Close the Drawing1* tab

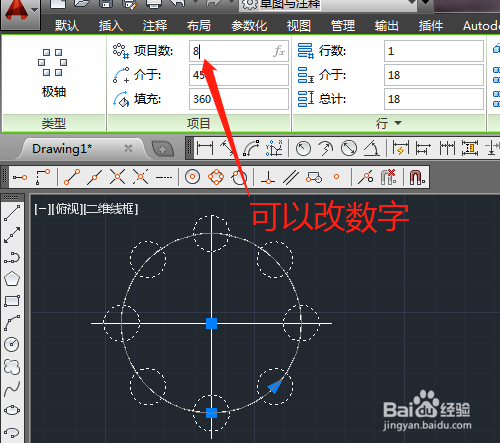click(x=128, y=148)
